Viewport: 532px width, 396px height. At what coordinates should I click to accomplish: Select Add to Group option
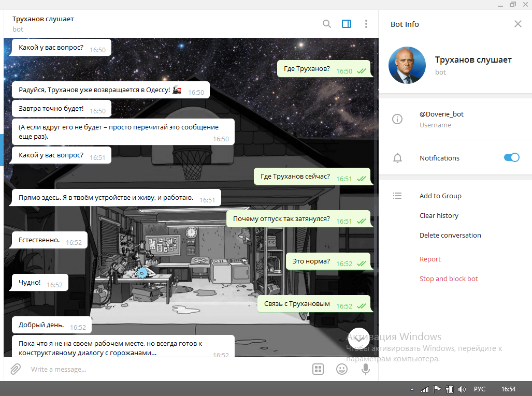pyautogui.click(x=440, y=196)
